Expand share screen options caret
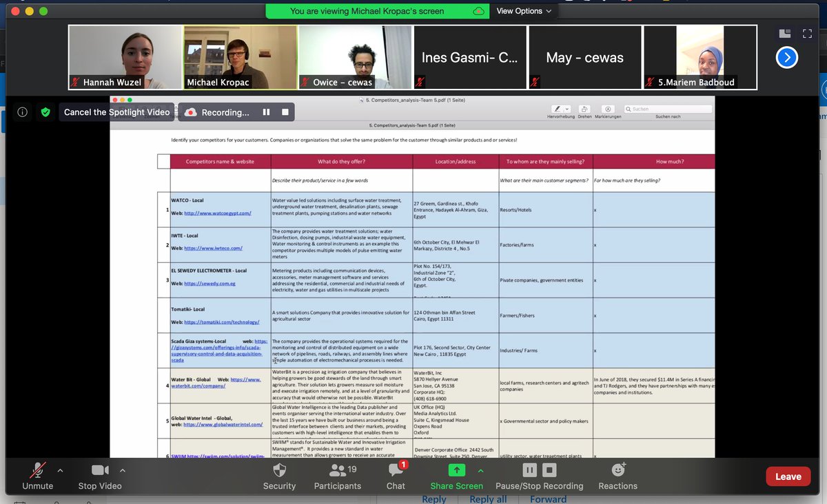Image resolution: width=827 pixels, height=504 pixels. click(480, 471)
